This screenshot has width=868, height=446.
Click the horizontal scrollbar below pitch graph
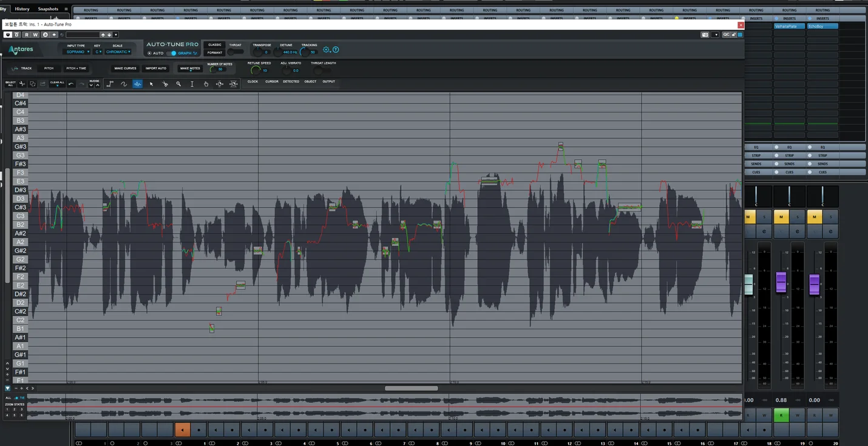click(411, 388)
